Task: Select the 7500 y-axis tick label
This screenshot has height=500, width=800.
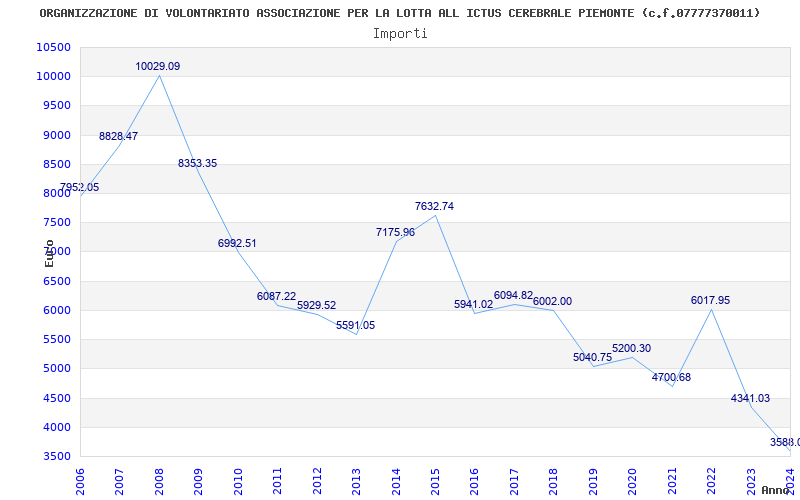Action: point(56,222)
